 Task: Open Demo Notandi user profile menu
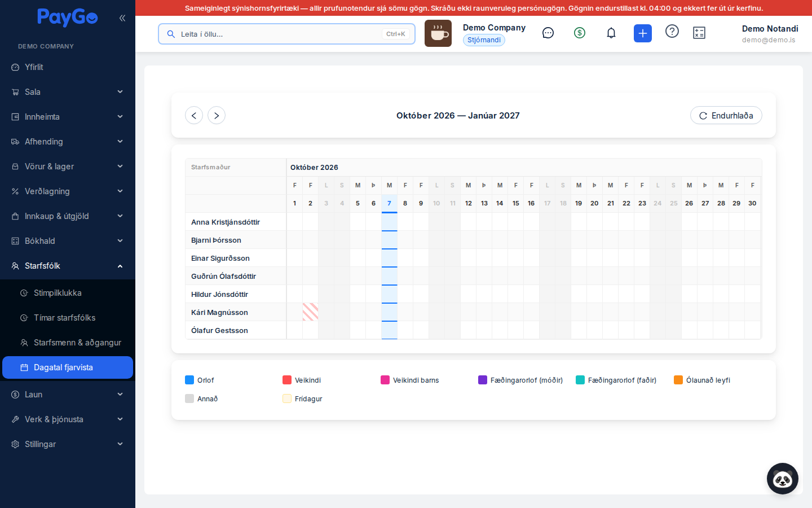point(770,34)
